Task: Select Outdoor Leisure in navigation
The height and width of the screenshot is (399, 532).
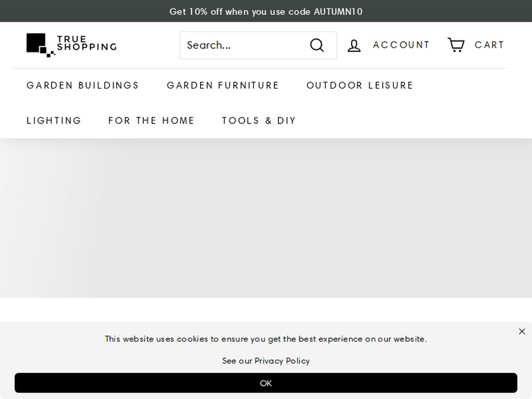Action: tap(360, 85)
